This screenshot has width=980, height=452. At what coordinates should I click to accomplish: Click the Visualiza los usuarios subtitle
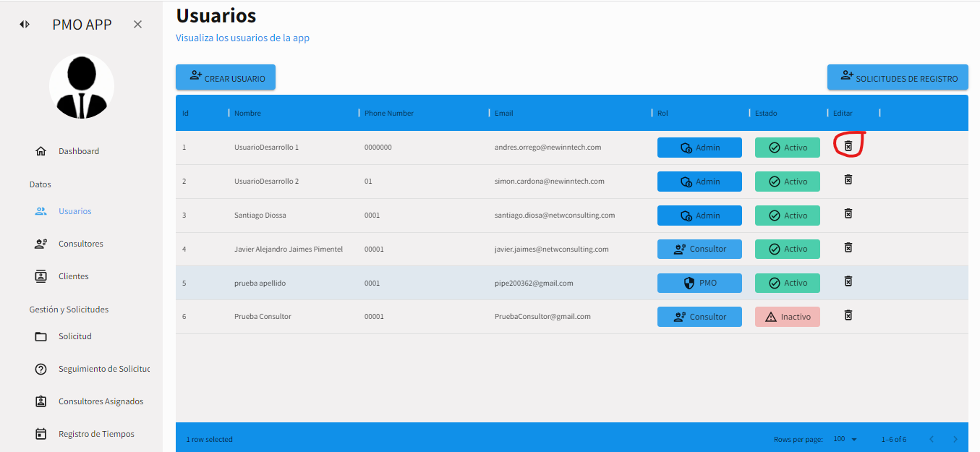[x=243, y=38]
